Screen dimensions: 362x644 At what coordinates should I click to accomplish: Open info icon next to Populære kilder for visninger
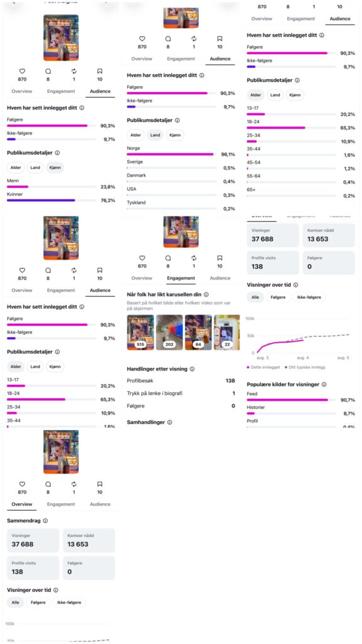[x=324, y=384]
